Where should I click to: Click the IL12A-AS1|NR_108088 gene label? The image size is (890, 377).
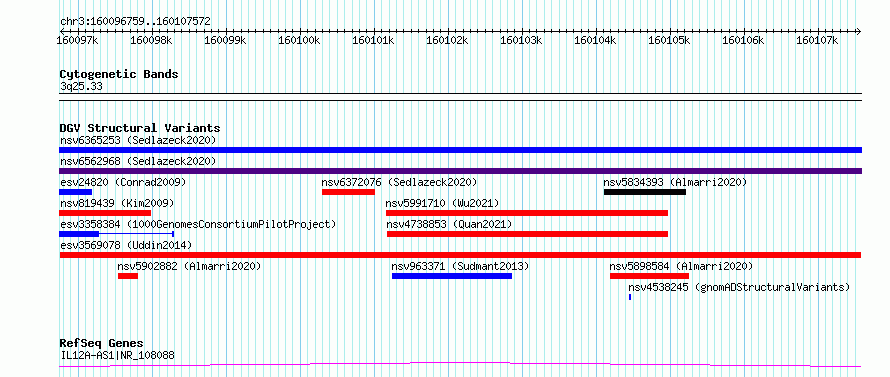(x=117, y=355)
